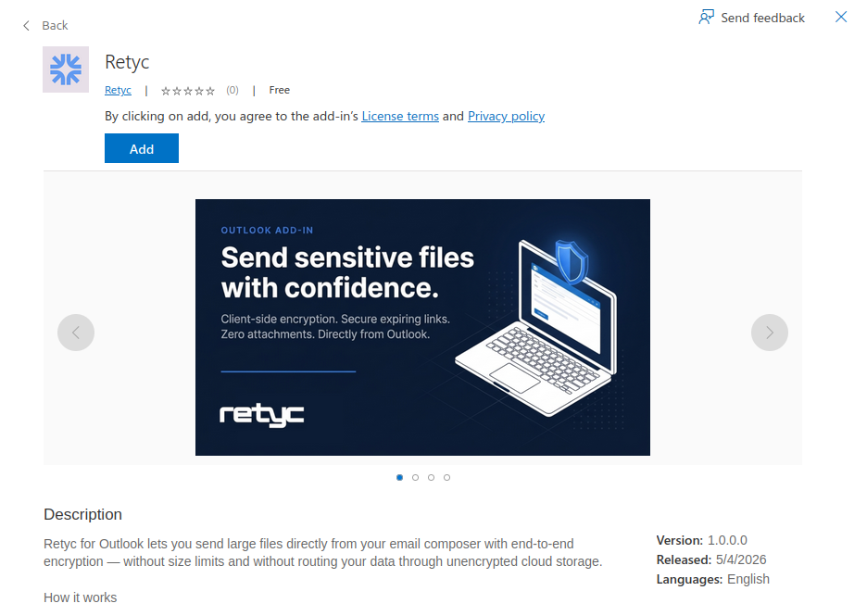867x616 pixels.
Task: Click the Retyc title heading
Action: (x=127, y=62)
